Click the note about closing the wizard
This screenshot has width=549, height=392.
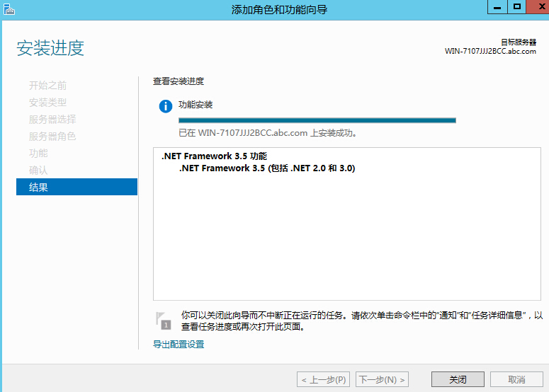tap(362, 321)
